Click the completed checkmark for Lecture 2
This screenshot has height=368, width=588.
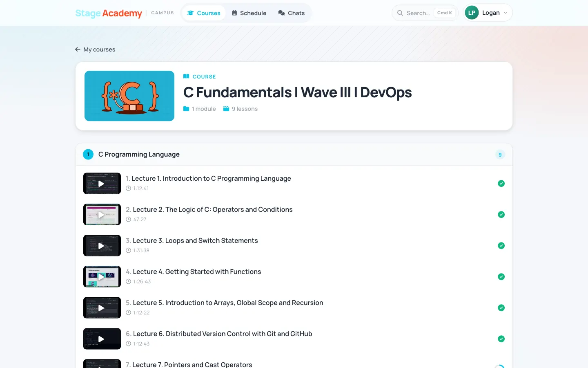(501, 215)
